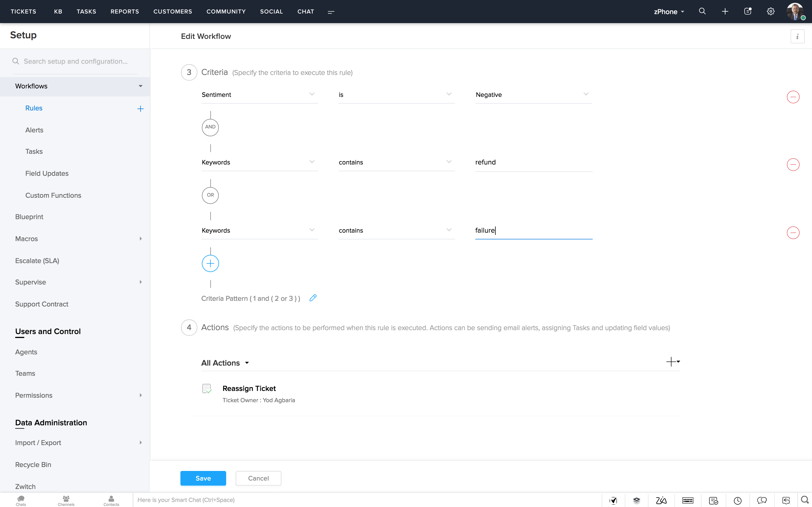This screenshot has height=507, width=812.
Task: Open the Channels icon in bottom bar
Action: coord(66,500)
